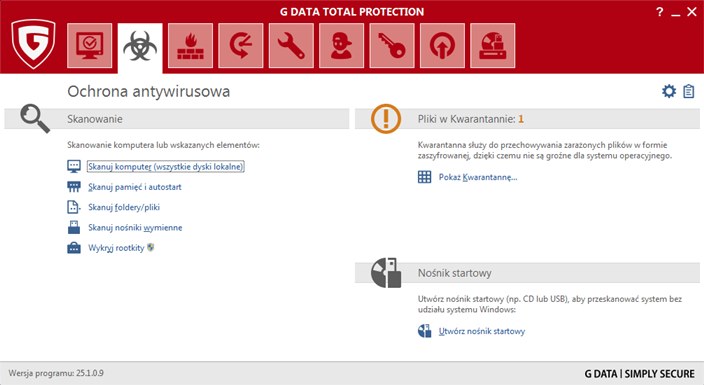Click the grid icon beside Pokaż Kwarantannę
The width and height of the screenshot is (704, 385).
[x=424, y=177]
